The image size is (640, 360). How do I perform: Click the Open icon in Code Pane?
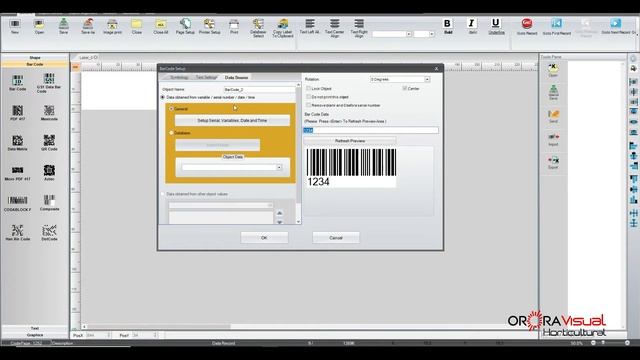(x=553, y=70)
